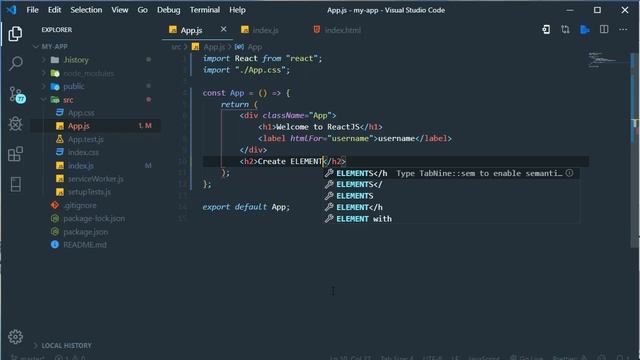
Task: Open Source Control view with badge
Action: click(x=16, y=94)
